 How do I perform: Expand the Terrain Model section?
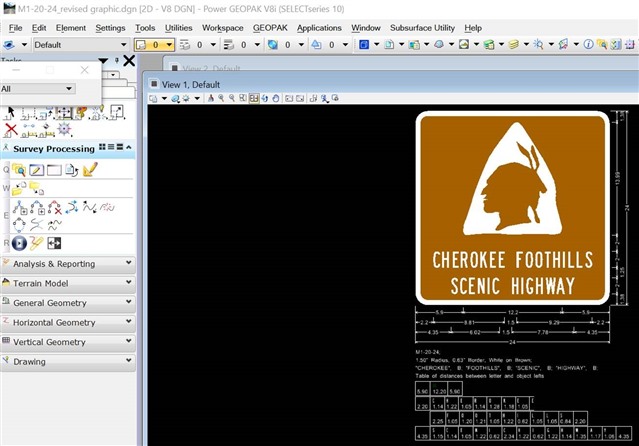pos(129,282)
